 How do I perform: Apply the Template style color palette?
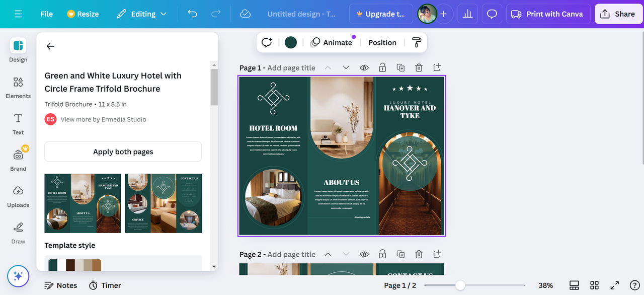click(x=75, y=265)
